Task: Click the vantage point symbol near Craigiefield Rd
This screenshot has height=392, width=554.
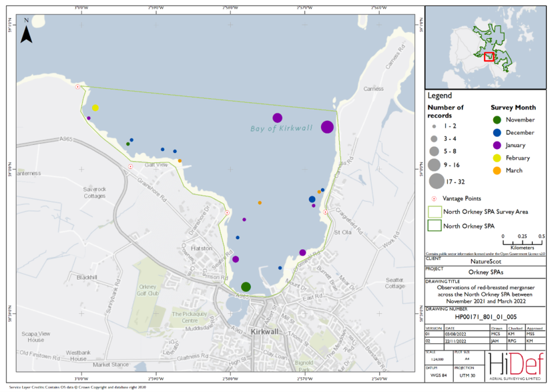Action: pos(326,212)
